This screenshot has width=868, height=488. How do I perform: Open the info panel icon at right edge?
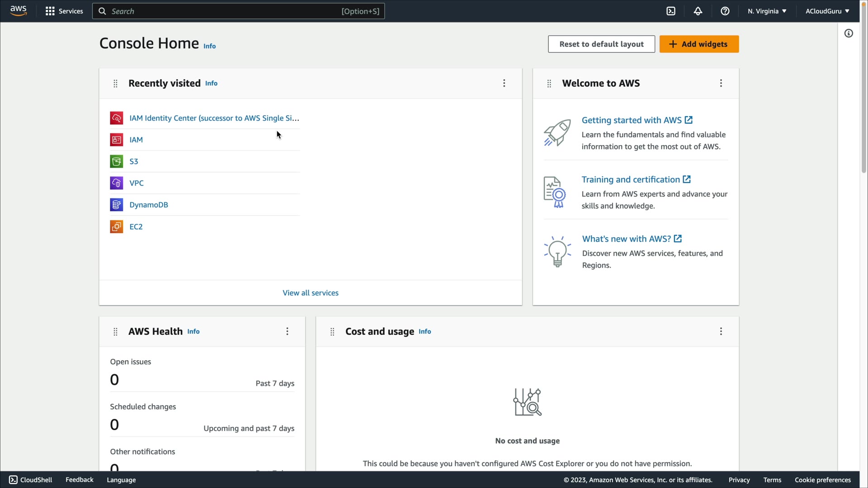849,33
